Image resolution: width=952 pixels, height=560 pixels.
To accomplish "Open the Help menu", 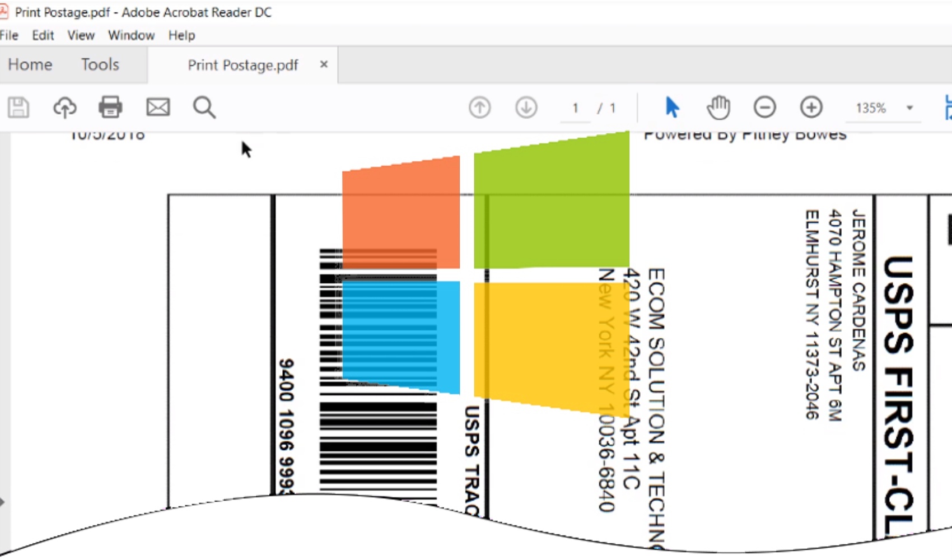I will (x=182, y=35).
